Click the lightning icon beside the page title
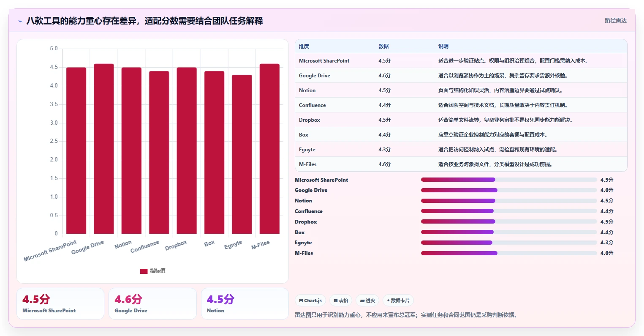Viewport: 644px width, 336px height. 20,21
